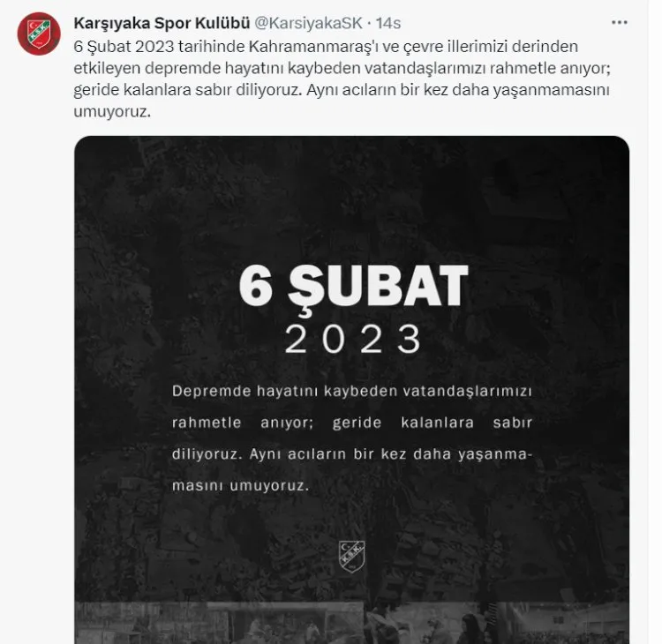The height and width of the screenshot is (644, 662).
Task: Open the three-dot more options menu
Action: point(619,22)
